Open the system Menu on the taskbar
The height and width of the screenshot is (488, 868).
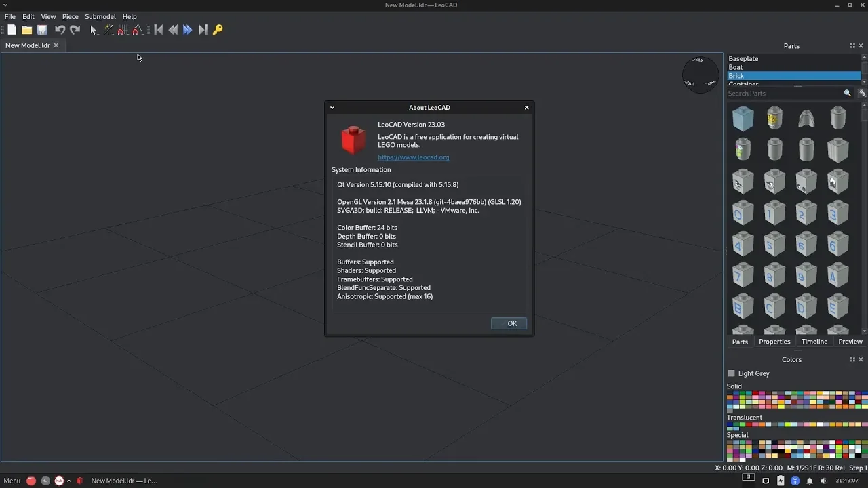12,481
